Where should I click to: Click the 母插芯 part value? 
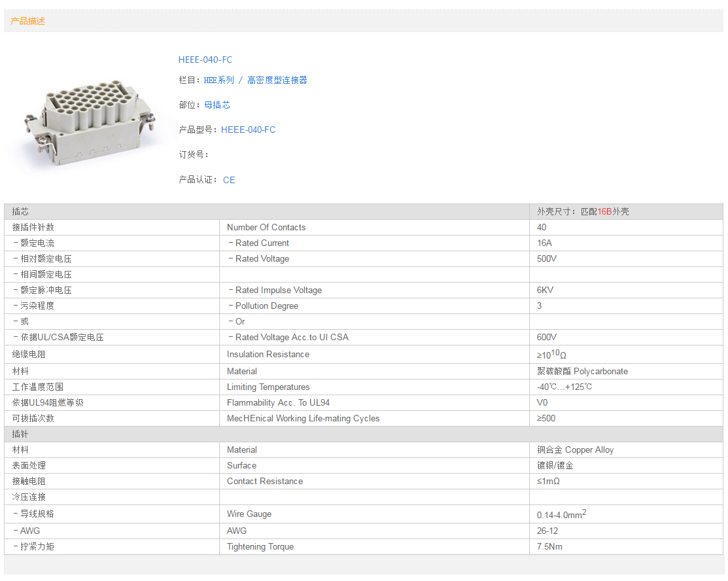pos(217,105)
